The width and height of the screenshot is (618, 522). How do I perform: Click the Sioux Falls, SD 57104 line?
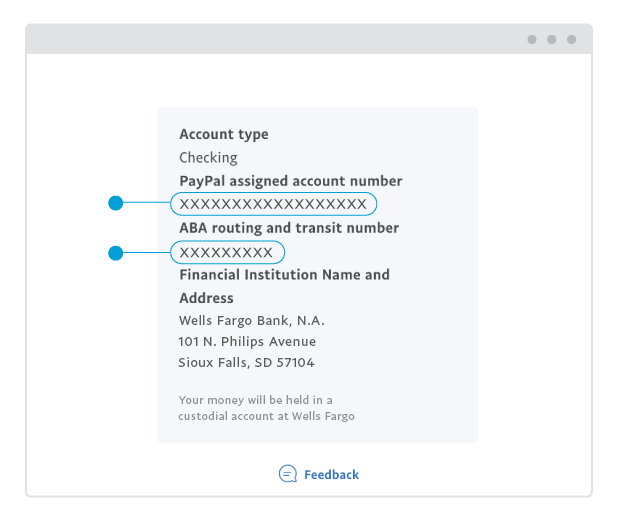(246, 363)
